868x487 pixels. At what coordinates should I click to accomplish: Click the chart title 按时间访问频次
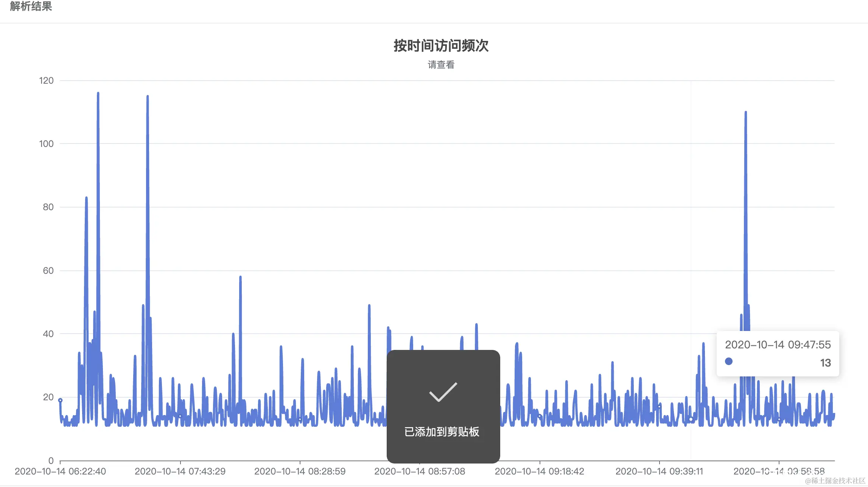441,46
